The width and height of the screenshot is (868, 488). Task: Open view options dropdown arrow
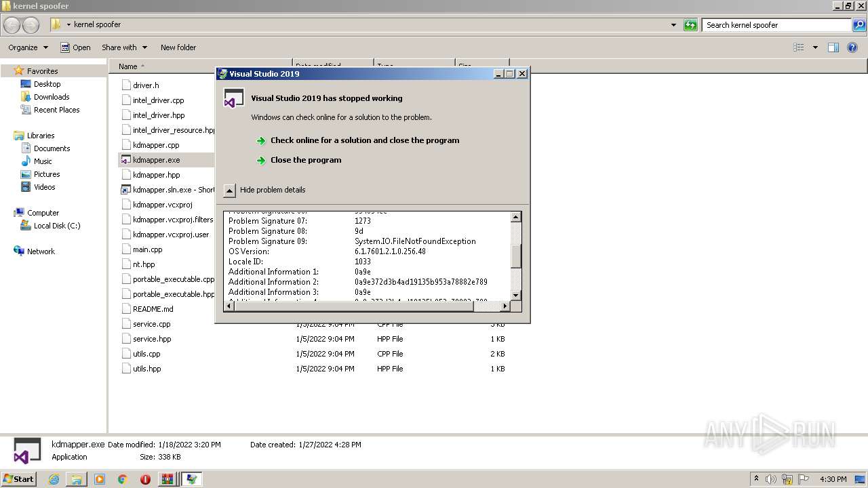coord(815,47)
